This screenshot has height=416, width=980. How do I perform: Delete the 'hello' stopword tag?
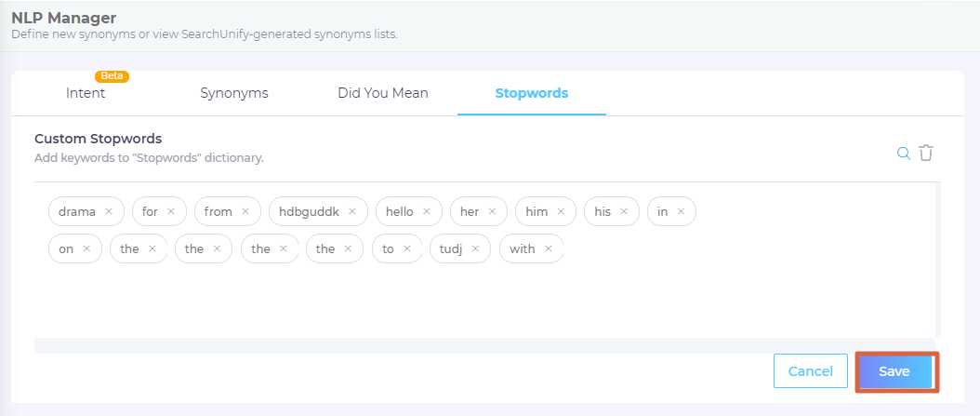pyautogui.click(x=427, y=211)
